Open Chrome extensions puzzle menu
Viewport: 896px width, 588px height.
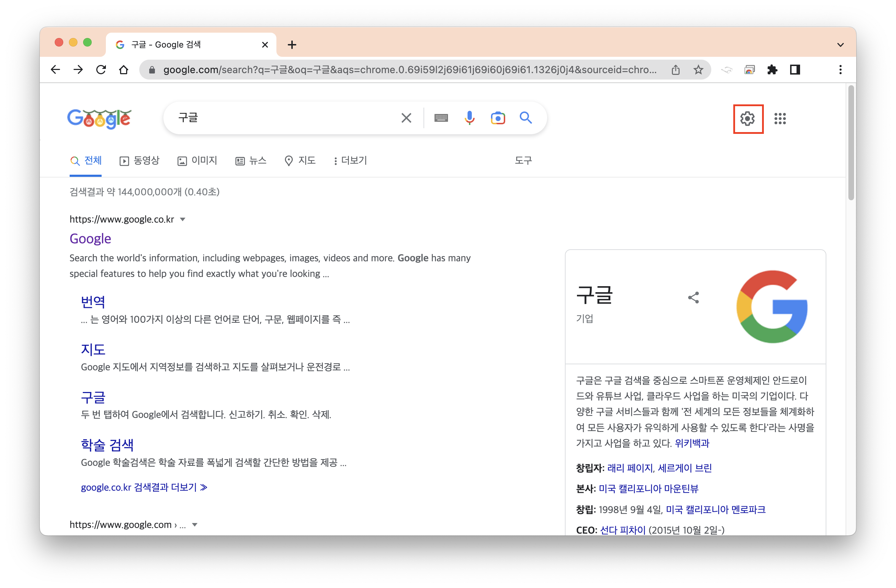click(772, 70)
